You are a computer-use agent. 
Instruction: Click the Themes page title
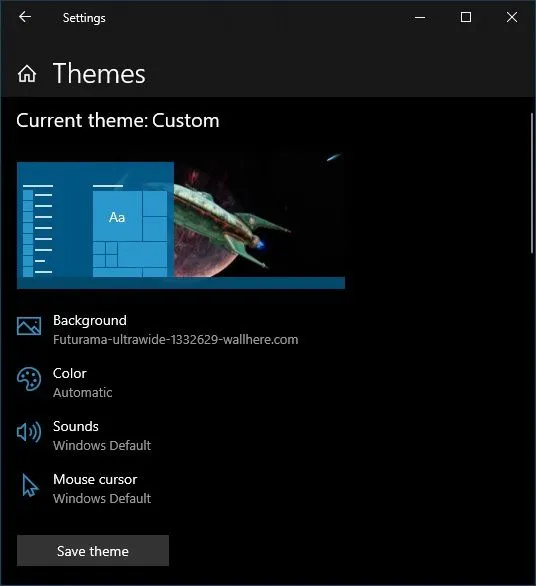coord(99,74)
